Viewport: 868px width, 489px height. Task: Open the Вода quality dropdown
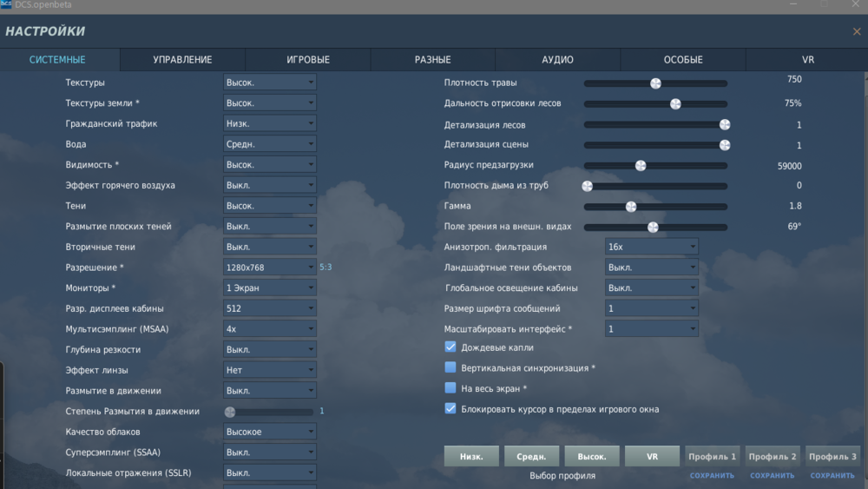pyautogui.click(x=270, y=144)
